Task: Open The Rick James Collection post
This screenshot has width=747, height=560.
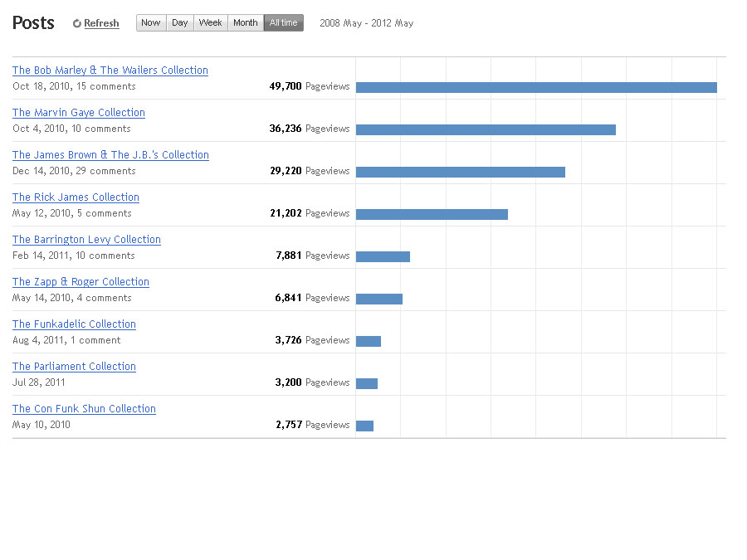Action: [x=76, y=197]
